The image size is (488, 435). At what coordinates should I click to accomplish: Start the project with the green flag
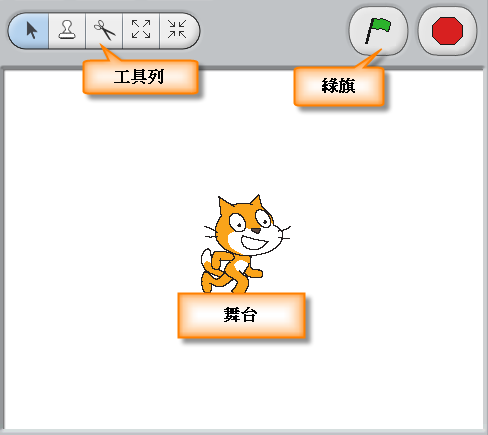[x=378, y=31]
